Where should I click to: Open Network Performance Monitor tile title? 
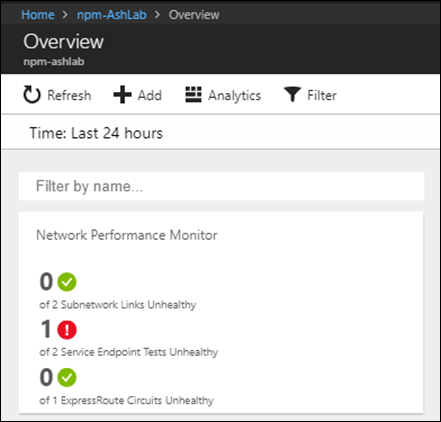pos(127,235)
